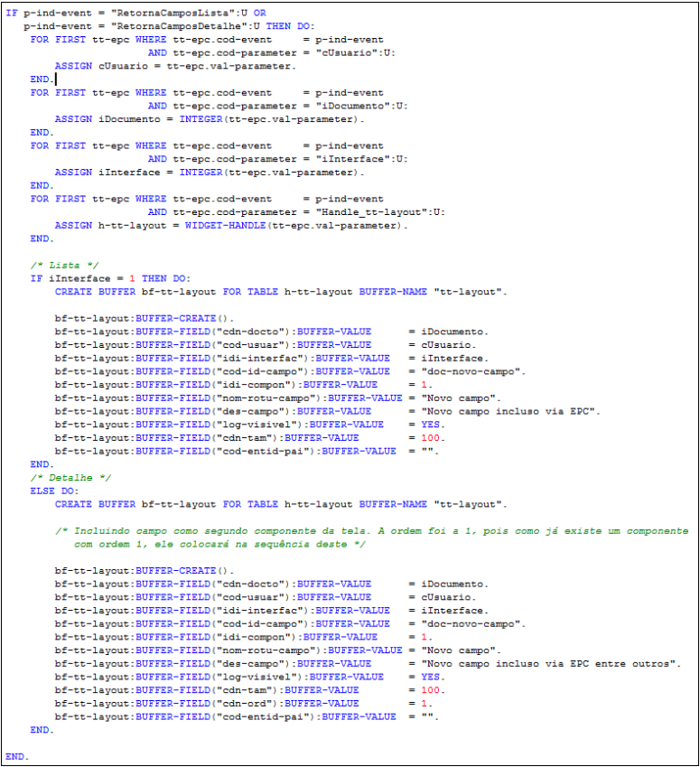Click the "cdn-ord" BUFFER-FIELD line

(x=243, y=704)
